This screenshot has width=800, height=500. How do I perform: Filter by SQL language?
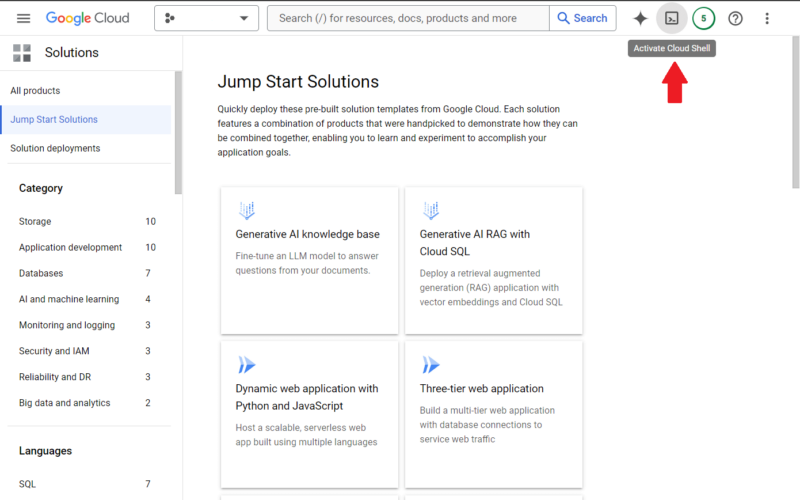pyautogui.click(x=87, y=484)
